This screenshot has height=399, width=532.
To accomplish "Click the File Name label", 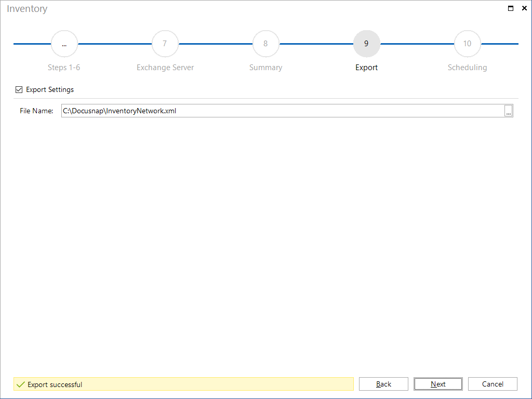I will [x=36, y=111].
